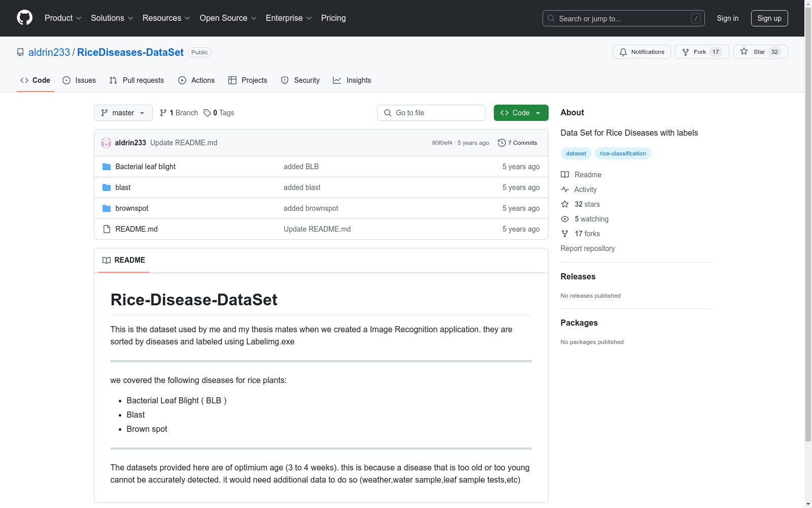Switch to the Issues tab
This screenshot has width=812, height=508.
point(79,80)
